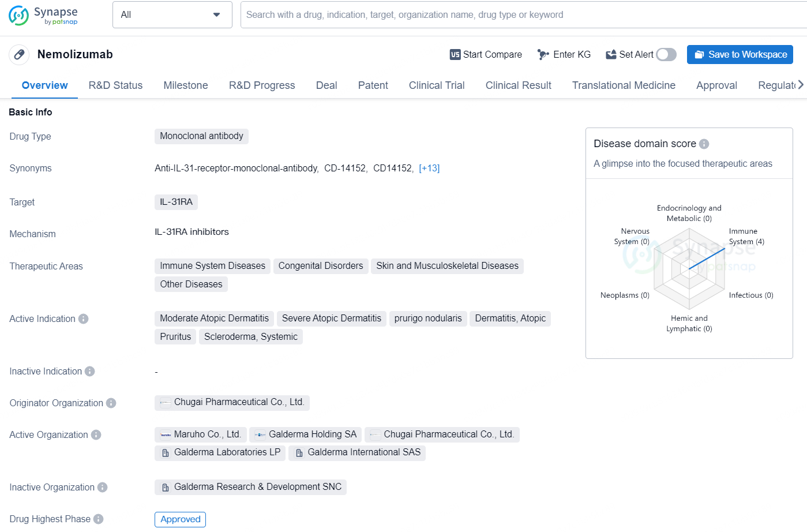
Task: Select the IL-31RA target tag
Action: 176,202
